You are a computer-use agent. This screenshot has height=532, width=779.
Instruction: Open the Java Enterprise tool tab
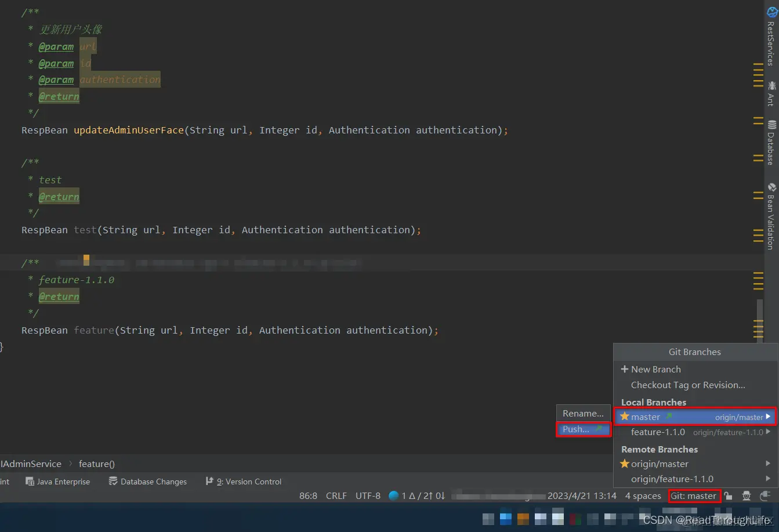point(57,482)
